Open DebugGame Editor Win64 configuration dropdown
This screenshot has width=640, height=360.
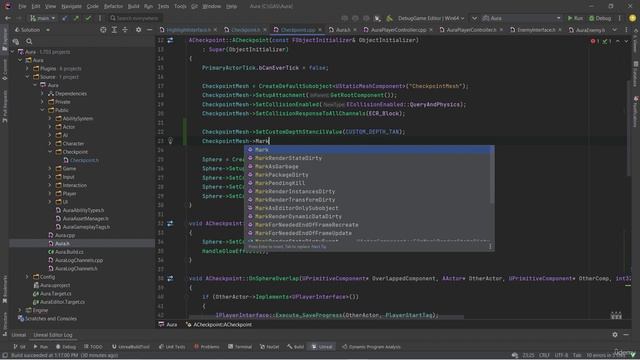tap(431, 18)
